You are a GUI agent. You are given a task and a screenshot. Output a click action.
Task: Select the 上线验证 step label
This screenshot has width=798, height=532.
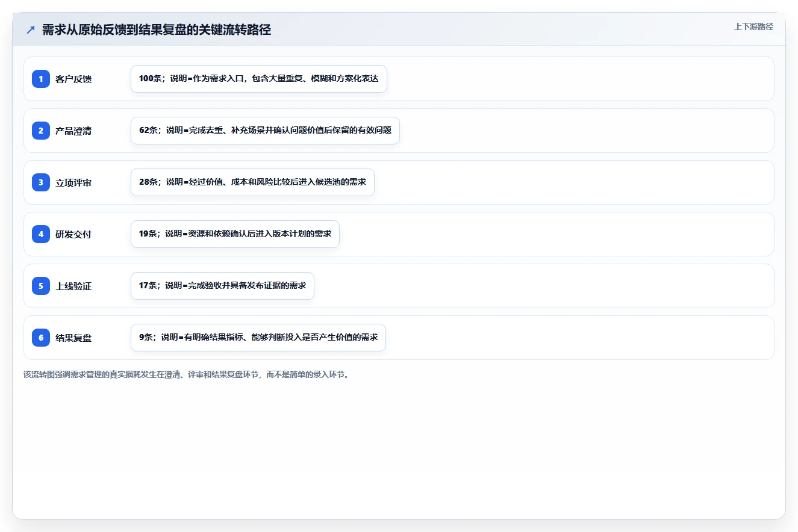(x=73, y=286)
